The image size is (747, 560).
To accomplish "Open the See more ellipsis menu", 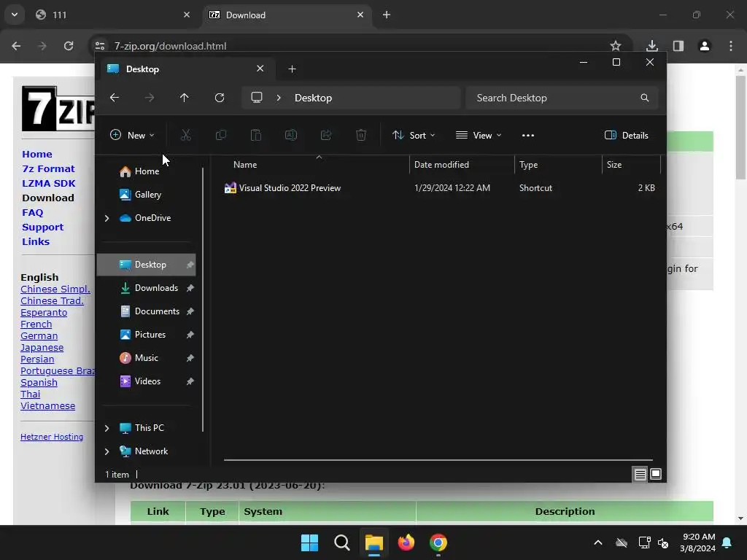I will 528,135.
